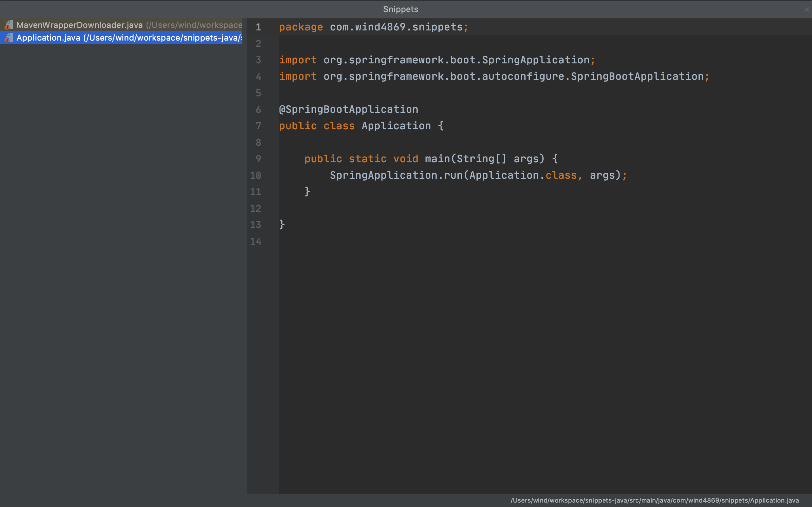
Task: Click the package keyword on line 1
Action: pyautogui.click(x=301, y=27)
